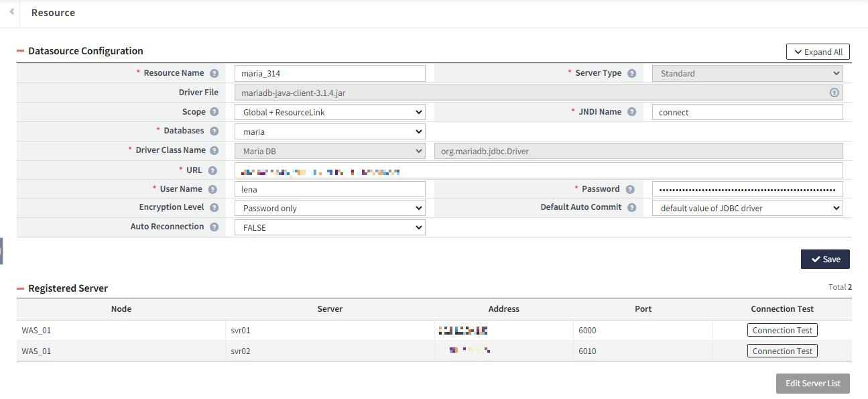Collapse the Datasource Configuration section
This screenshot has width=868, height=399.
coord(21,50)
